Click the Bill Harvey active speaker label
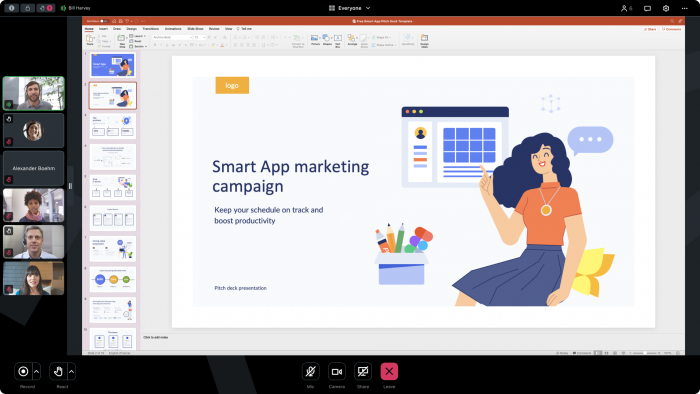Image resolution: width=700 pixels, height=394 pixels. point(76,8)
